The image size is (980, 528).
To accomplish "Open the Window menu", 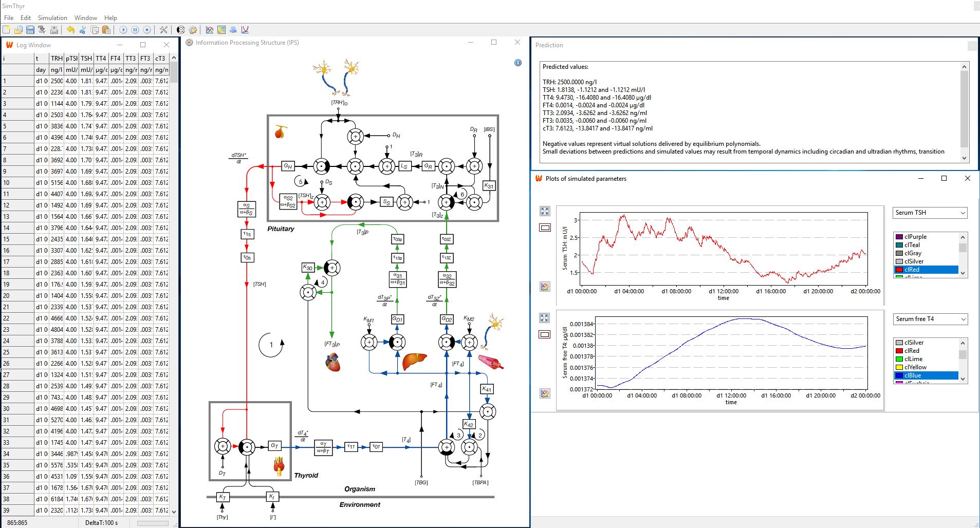I will [86, 17].
